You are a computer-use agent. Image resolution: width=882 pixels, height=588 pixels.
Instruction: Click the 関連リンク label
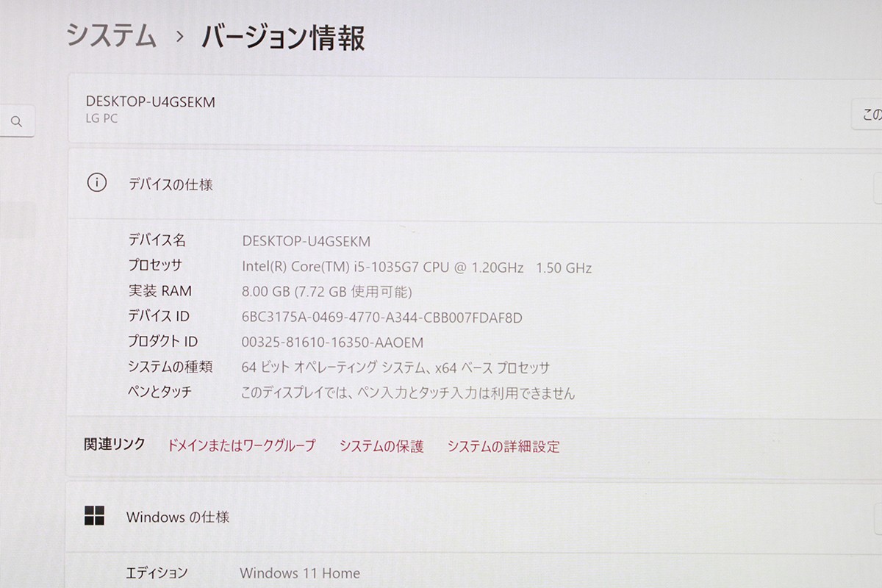[x=115, y=444]
